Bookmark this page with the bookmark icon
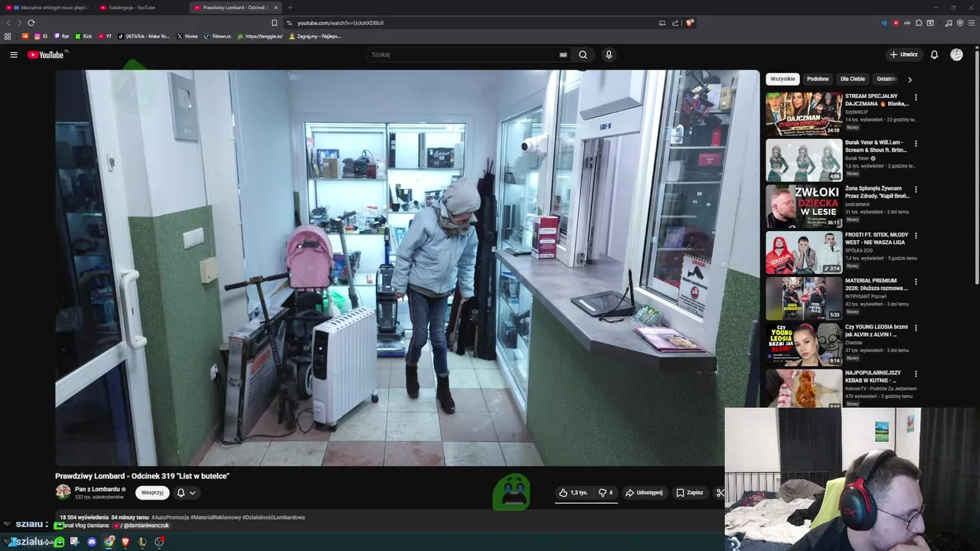Screen dimensions: 980x551 (x=274, y=23)
